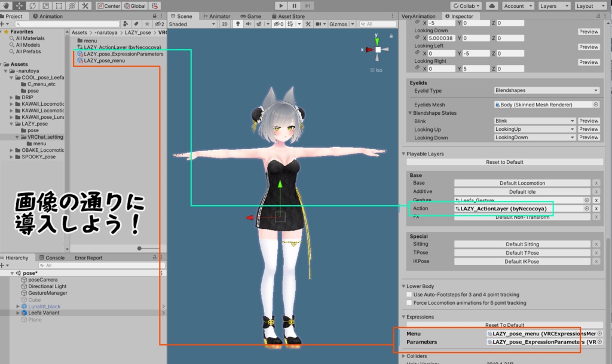
Task: Select the Scale tool
Action: coord(45,6)
